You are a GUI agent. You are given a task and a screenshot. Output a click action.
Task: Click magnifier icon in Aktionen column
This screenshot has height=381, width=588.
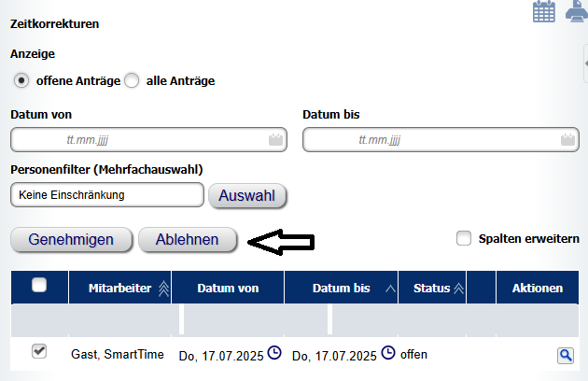(566, 355)
